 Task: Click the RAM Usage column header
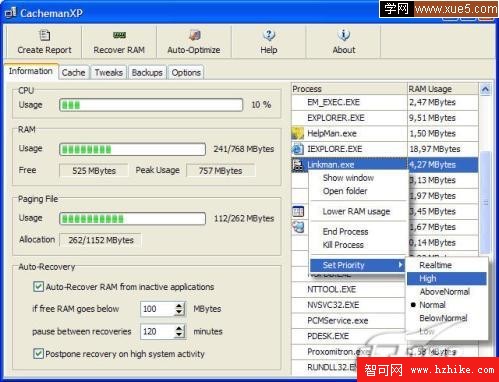[443, 89]
